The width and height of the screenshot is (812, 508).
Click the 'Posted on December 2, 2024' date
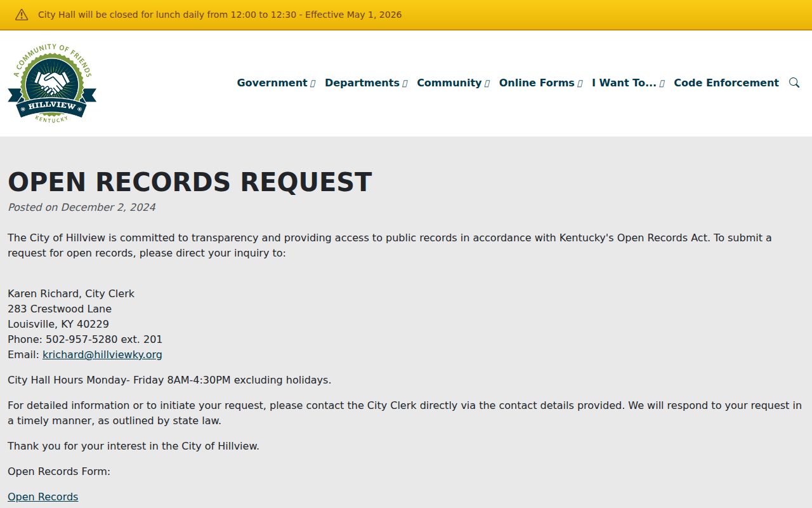(81, 207)
